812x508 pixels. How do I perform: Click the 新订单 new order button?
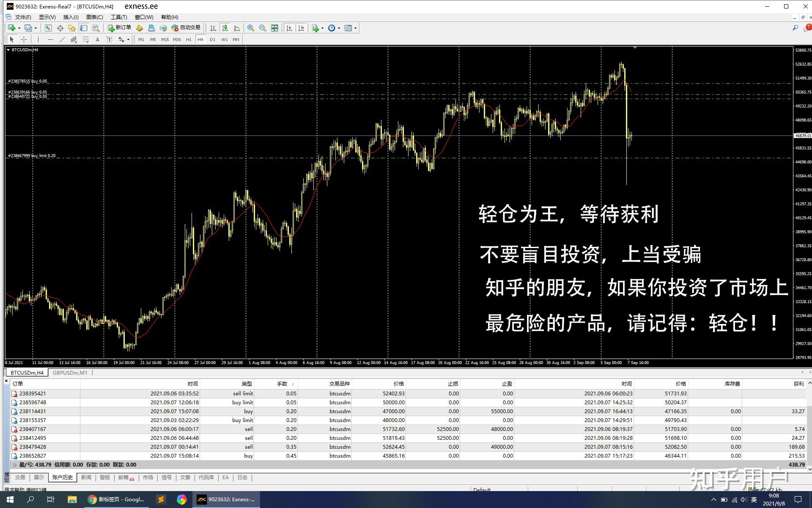120,28
